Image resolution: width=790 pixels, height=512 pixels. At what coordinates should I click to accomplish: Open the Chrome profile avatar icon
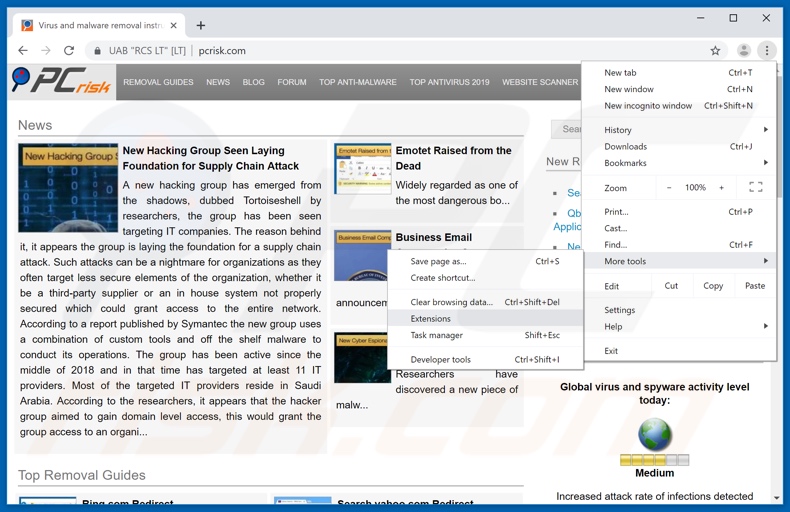pyautogui.click(x=744, y=50)
